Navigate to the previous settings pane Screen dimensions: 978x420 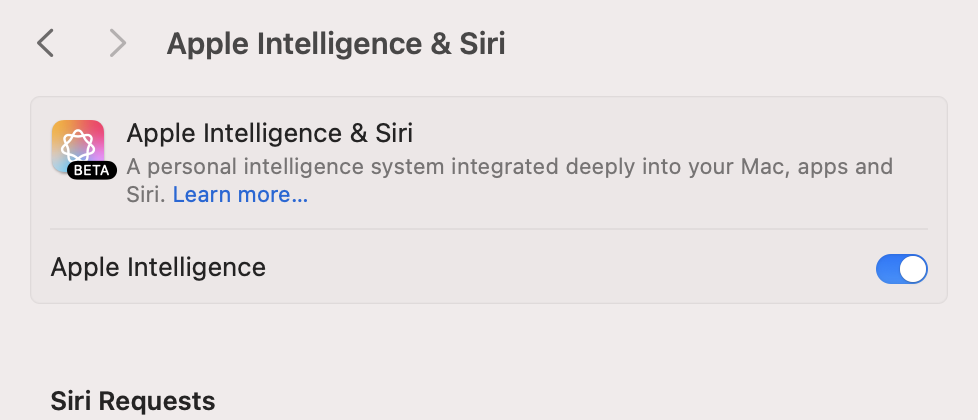click(x=45, y=43)
